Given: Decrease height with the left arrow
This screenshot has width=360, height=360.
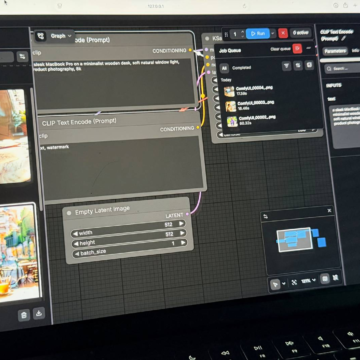Looking at the screenshot, I should pyautogui.click(x=77, y=244).
